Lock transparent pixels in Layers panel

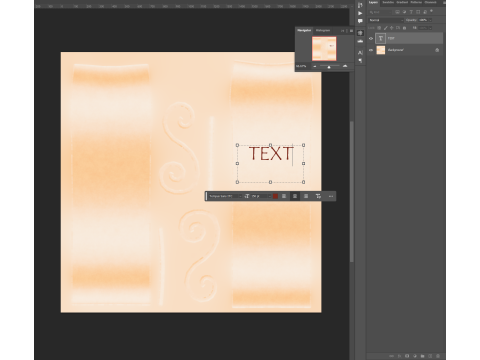click(x=379, y=28)
